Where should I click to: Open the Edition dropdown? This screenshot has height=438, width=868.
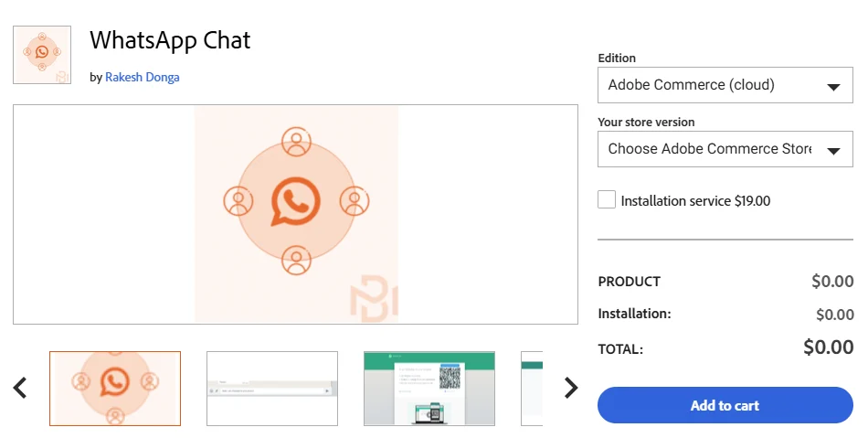(x=725, y=86)
